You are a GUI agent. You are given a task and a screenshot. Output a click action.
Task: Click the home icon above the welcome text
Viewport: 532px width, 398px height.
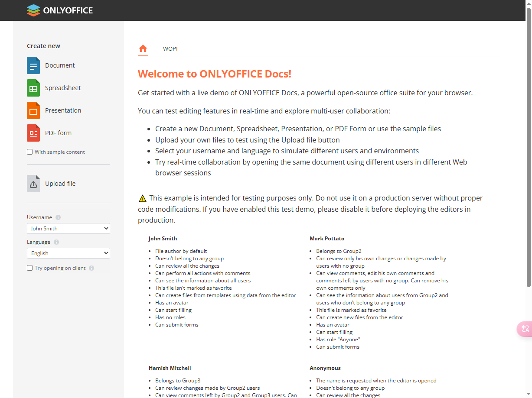point(143,49)
